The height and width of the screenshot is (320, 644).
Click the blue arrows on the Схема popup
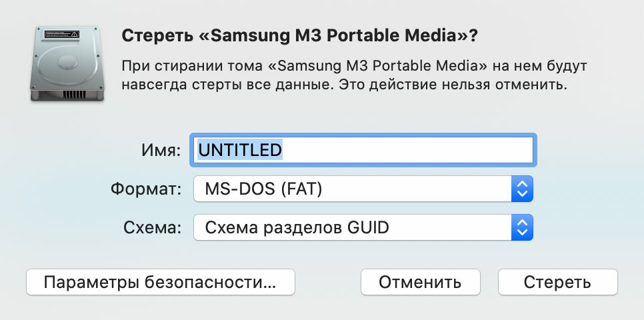[x=522, y=227]
